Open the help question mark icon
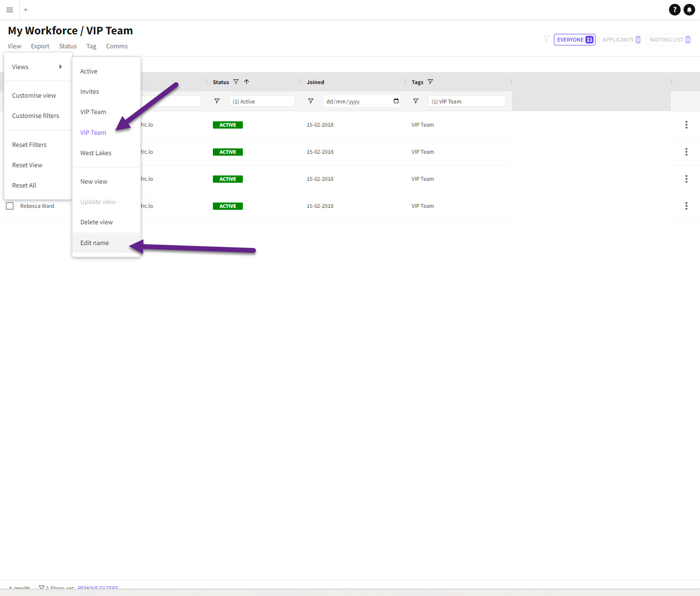Viewport: 700px width, 596px height. click(674, 10)
